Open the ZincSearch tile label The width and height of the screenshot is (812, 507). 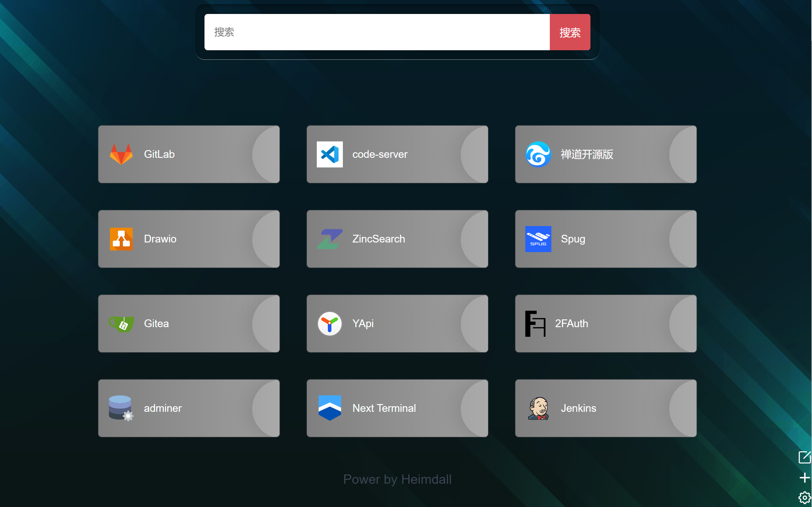379,239
